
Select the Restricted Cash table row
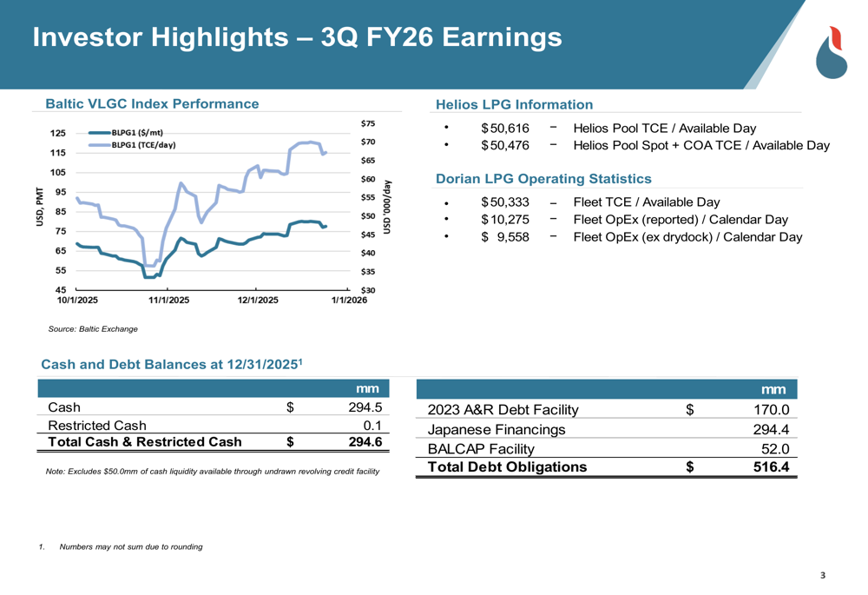click(97, 425)
